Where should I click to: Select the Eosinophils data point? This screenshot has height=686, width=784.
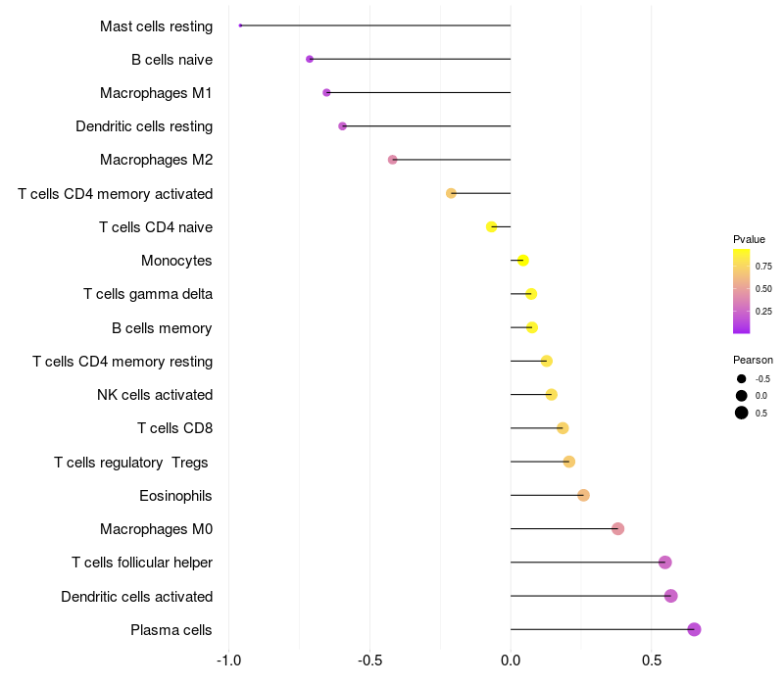point(583,495)
